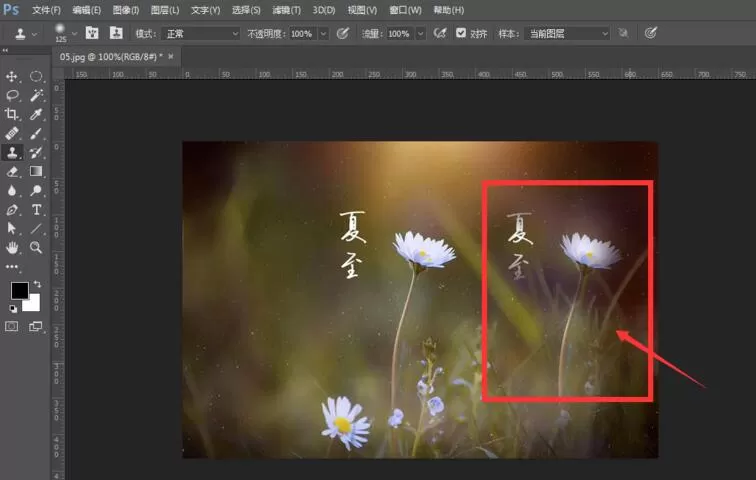
Task: Click the opacity 100% value field
Action: click(304, 34)
